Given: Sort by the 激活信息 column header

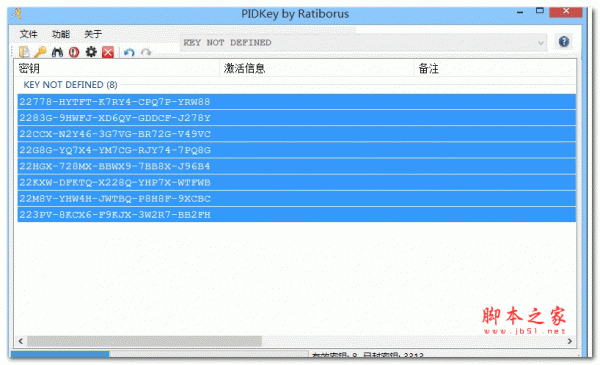Looking at the screenshot, I should tap(317, 68).
